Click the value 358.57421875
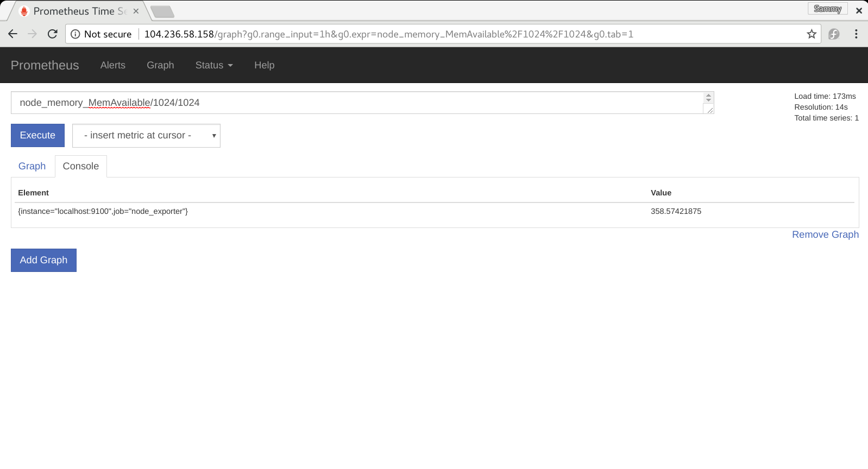 tap(676, 211)
